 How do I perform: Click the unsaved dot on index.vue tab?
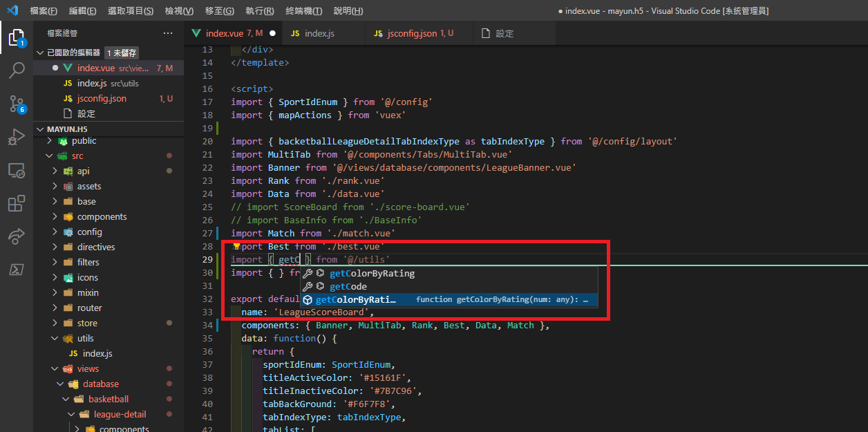[272, 33]
